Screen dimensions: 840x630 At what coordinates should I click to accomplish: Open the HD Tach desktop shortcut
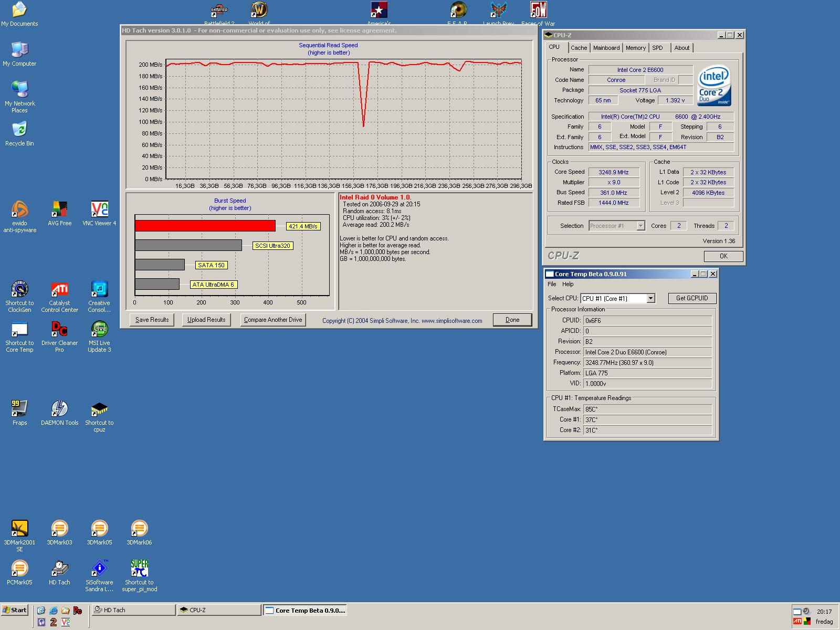(59, 572)
